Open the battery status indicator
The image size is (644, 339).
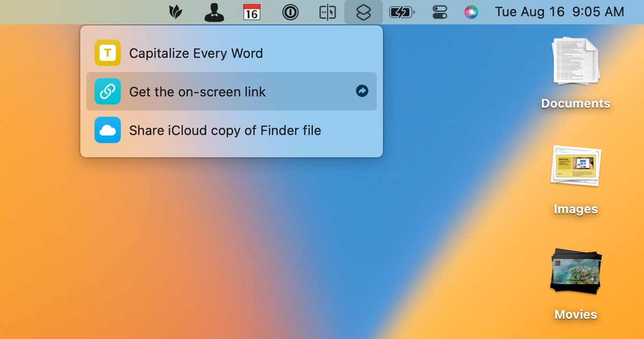click(401, 12)
